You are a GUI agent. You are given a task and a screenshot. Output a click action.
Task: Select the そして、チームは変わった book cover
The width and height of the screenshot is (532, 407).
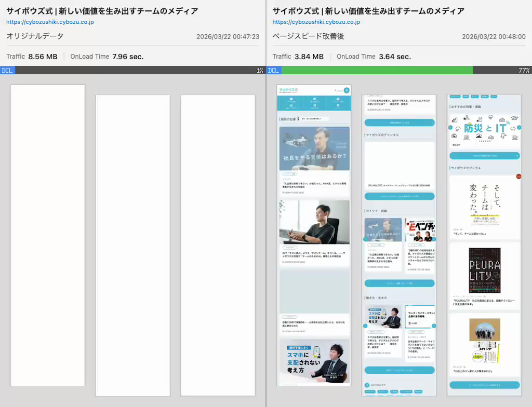(484, 202)
